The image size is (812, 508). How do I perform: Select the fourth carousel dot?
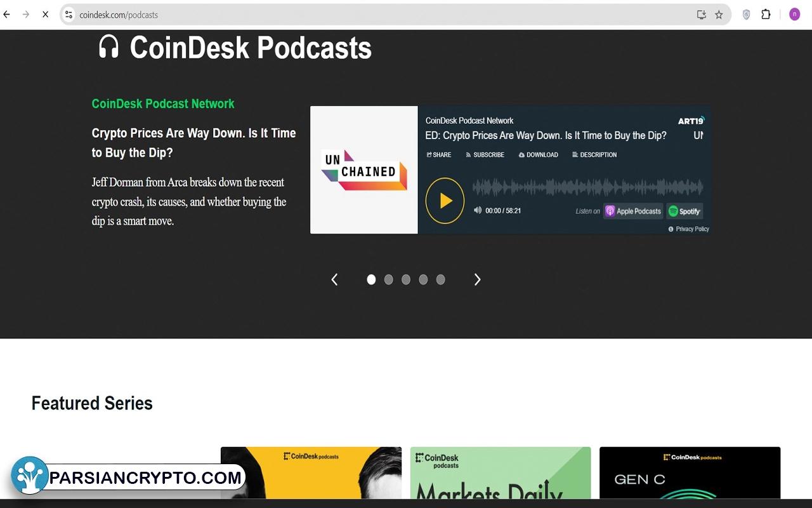point(423,279)
